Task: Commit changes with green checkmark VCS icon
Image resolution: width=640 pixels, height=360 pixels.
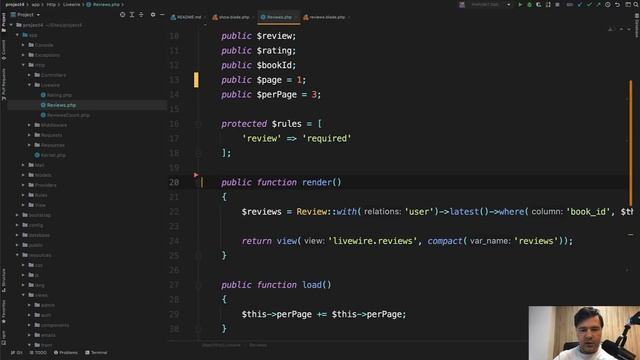Action: coord(589,4)
